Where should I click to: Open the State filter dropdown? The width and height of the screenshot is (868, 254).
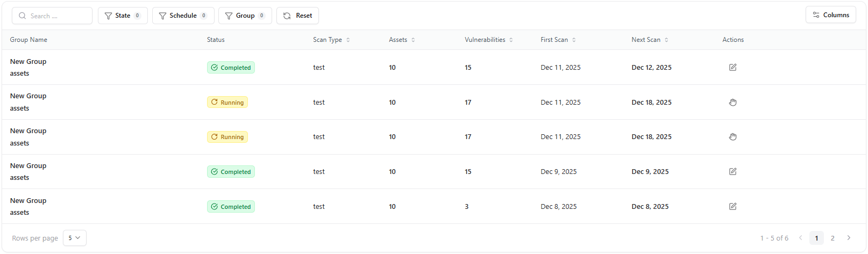click(123, 16)
